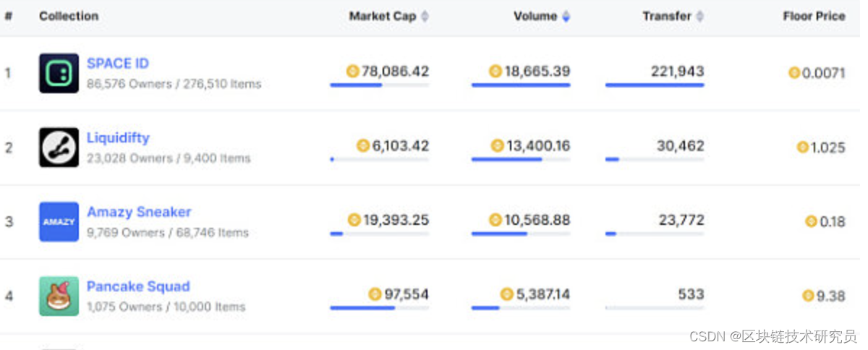Select Liquidifty transfer count 30,462
The height and width of the screenshot is (350, 868).
(680, 146)
